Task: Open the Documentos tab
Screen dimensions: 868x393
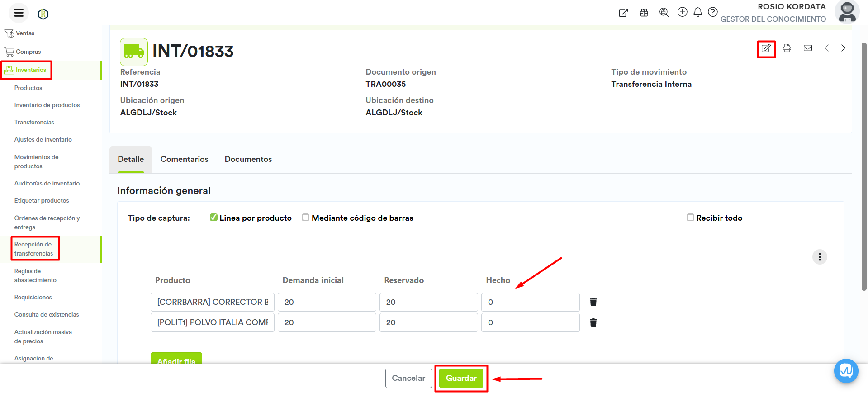Action: point(248,159)
